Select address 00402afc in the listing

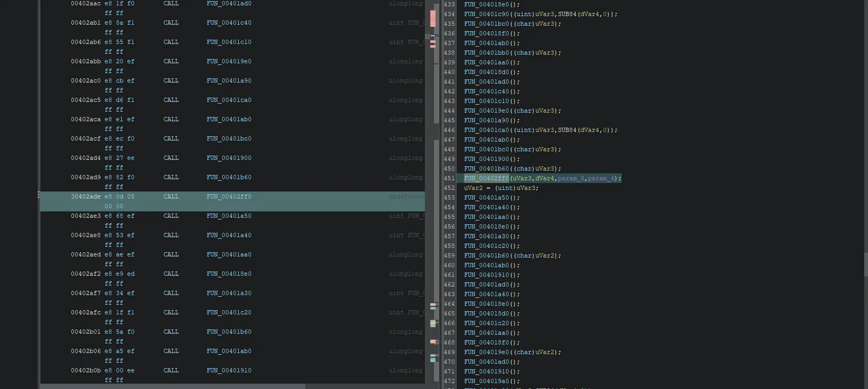86,313
